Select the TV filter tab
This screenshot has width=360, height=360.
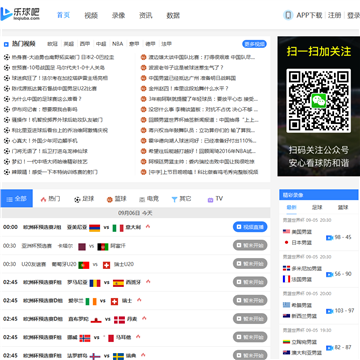point(215,199)
